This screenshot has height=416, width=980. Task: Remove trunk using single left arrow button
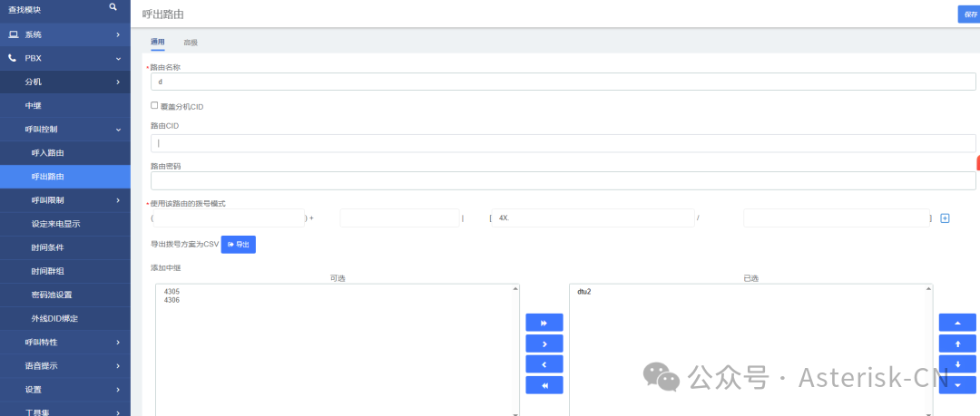coord(544,364)
